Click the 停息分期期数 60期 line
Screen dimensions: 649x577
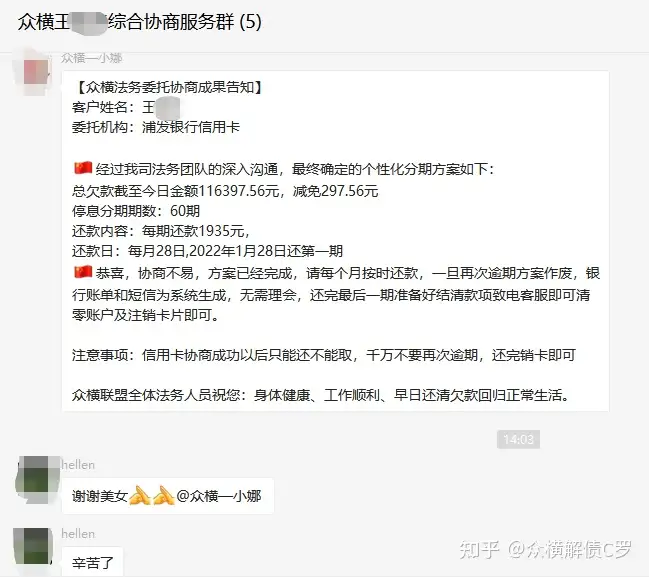click(136, 211)
